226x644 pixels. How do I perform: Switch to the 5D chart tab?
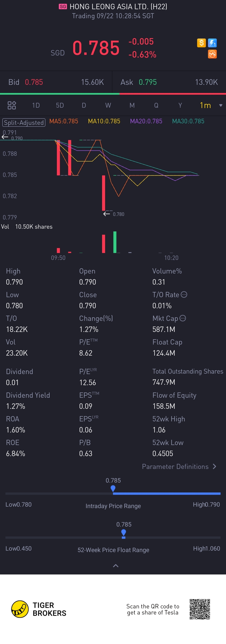click(60, 105)
